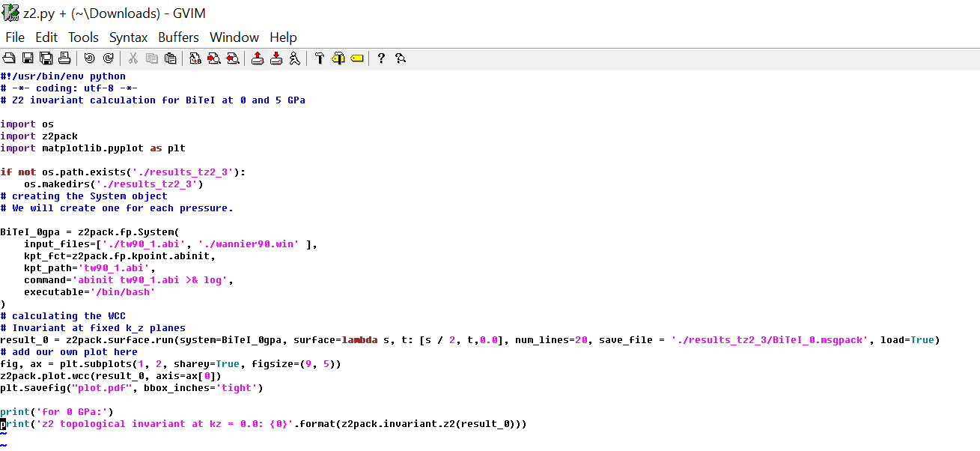Open the Window menu
Screen dimensions: 980x451
(234, 37)
